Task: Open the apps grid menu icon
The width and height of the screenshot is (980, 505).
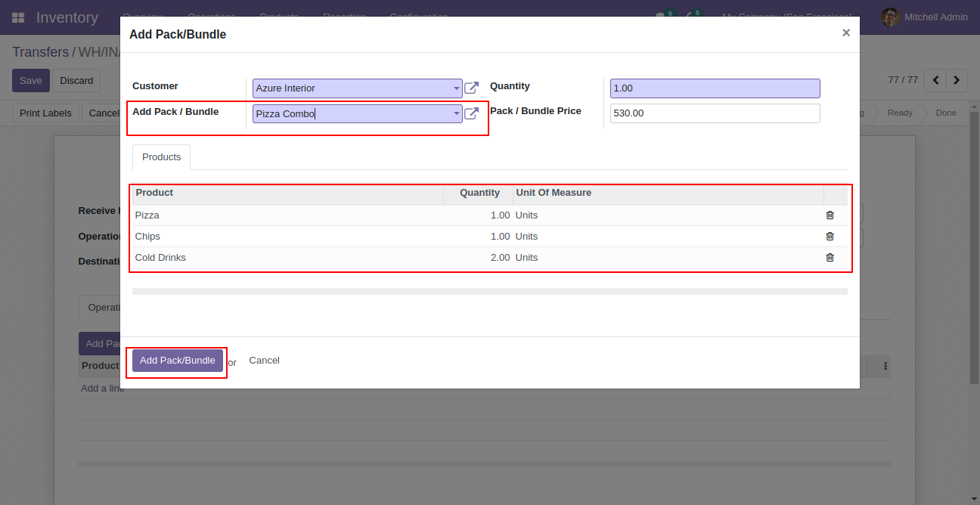Action: (18, 17)
